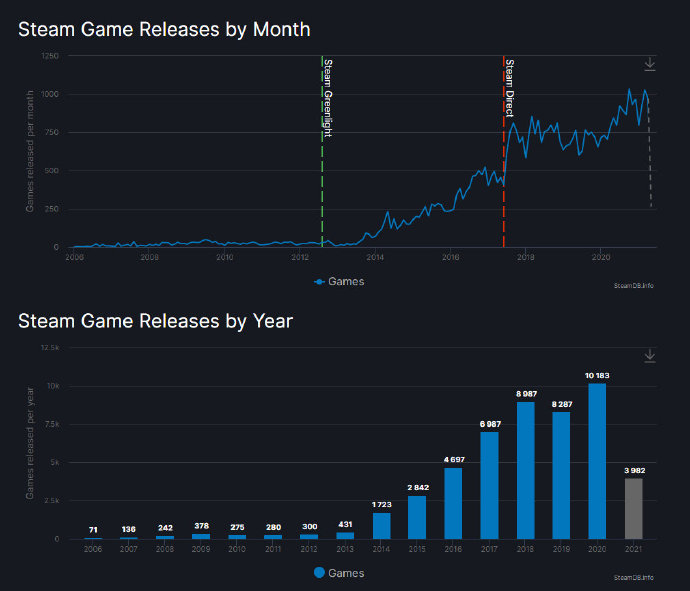Open download menu on monthly releases chart

click(650, 64)
